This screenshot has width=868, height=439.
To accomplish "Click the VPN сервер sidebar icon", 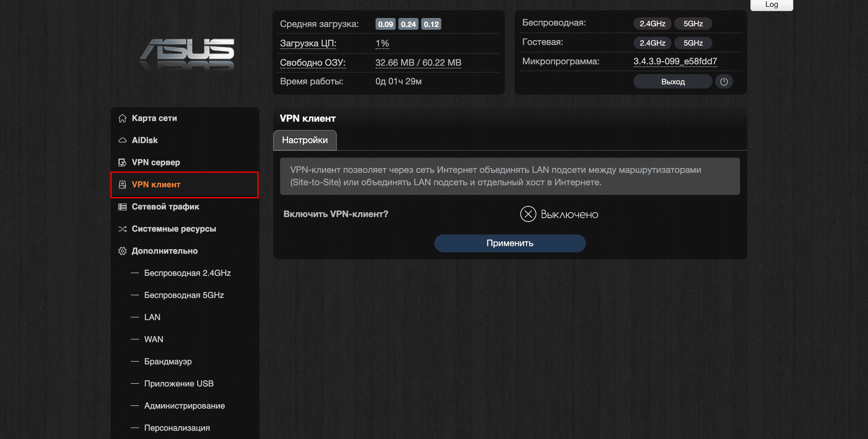I will click(x=122, y=162).
